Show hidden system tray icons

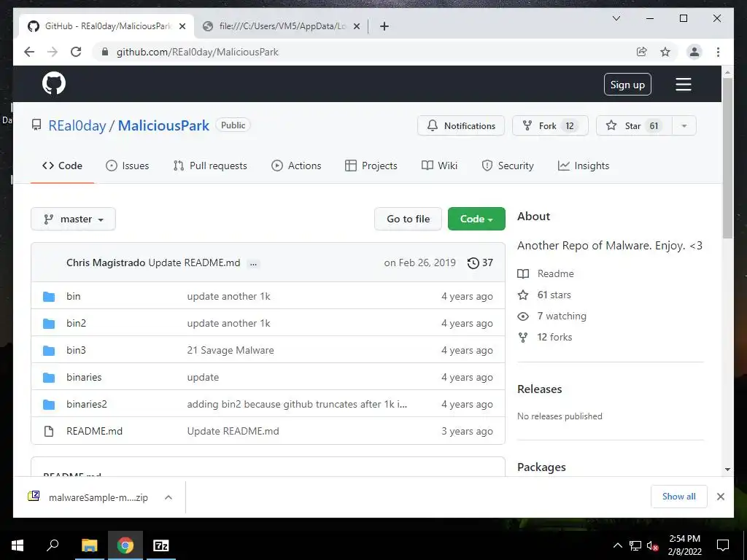(x=617, y=545)
